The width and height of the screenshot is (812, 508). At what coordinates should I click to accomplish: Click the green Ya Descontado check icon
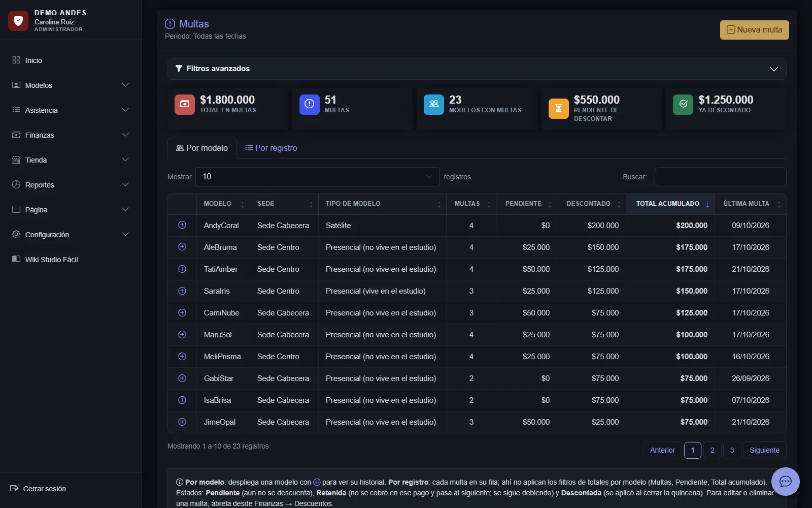pyautogui.click(x=683, y=105)
